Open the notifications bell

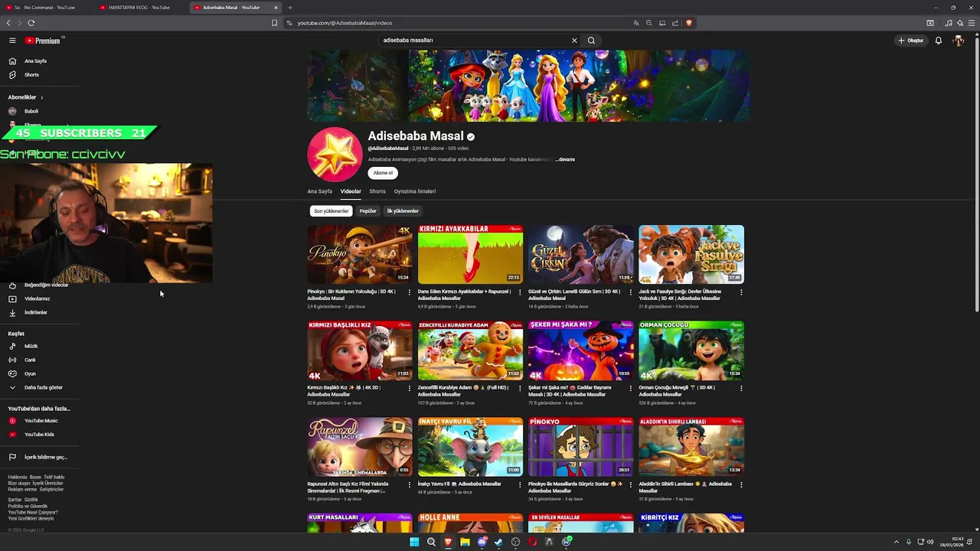939,41
